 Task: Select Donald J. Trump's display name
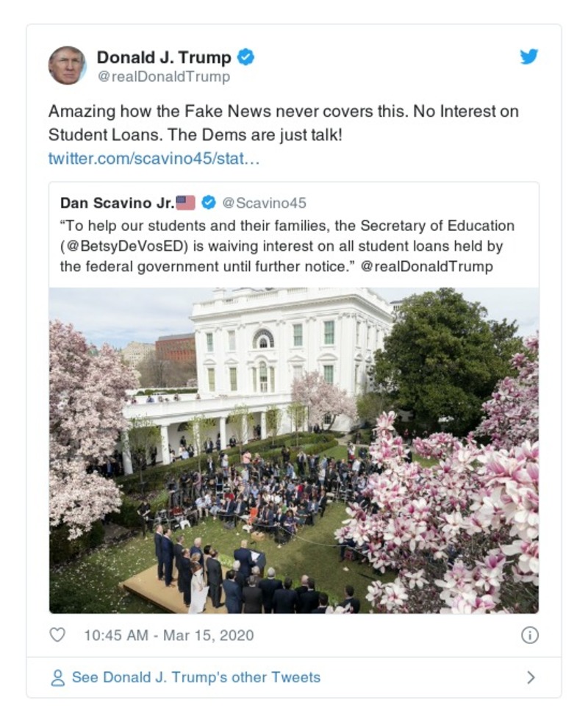point(163,57)
